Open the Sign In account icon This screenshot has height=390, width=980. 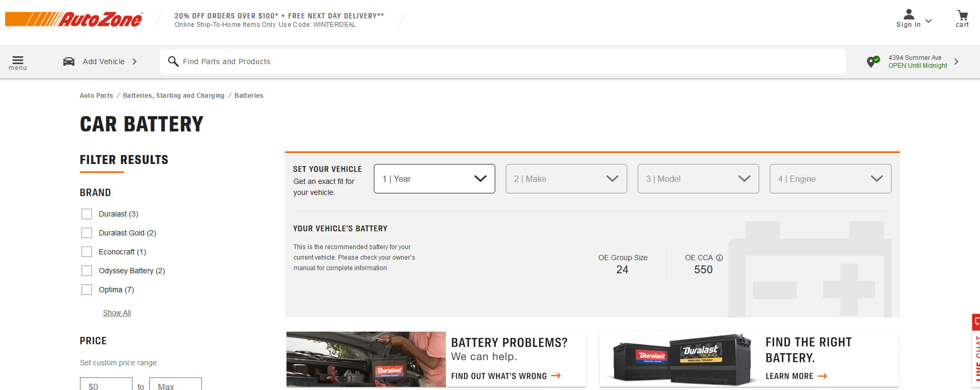coord(908,14)
